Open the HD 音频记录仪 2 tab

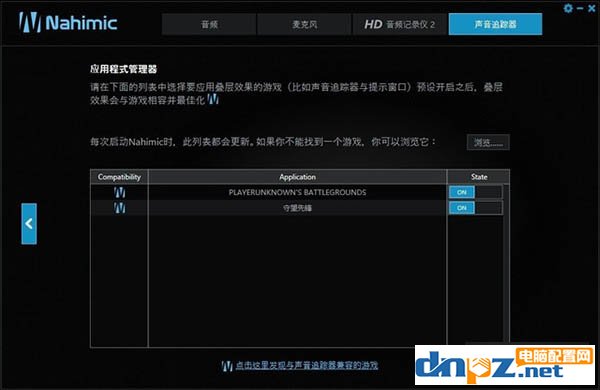399,24
